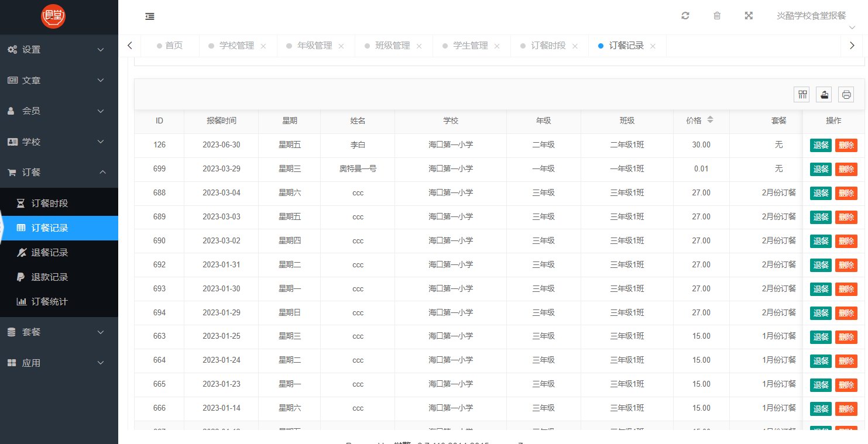
Task: Click the date cell 2023-06-30
Action: (221, 144)
